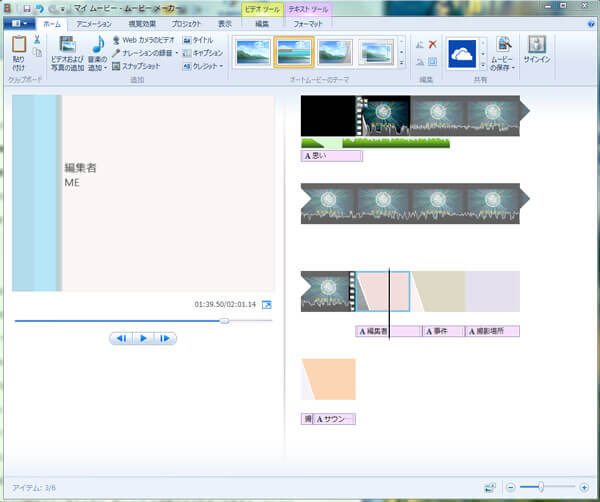600x502 pixels.
Task: Click the Undo arrow in title bar
Action: pos(39,8)
